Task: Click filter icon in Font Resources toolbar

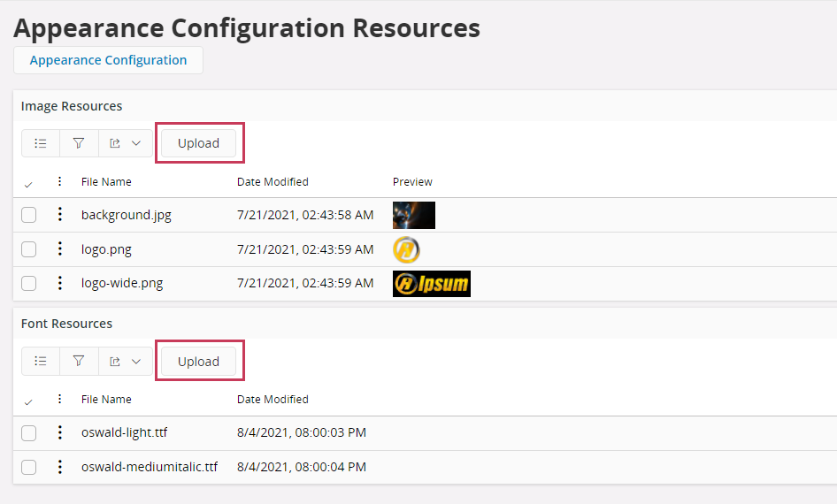Action: (79, 361)
